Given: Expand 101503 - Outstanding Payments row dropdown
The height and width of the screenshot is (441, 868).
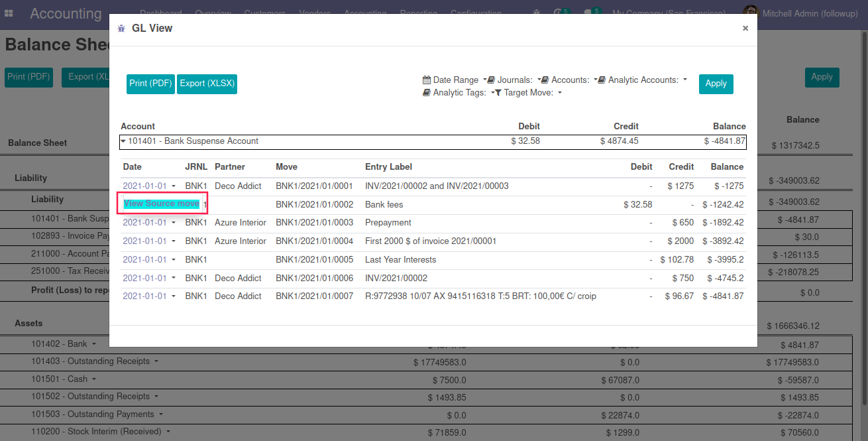Looking at the screenshot, I should pos(160,414).
